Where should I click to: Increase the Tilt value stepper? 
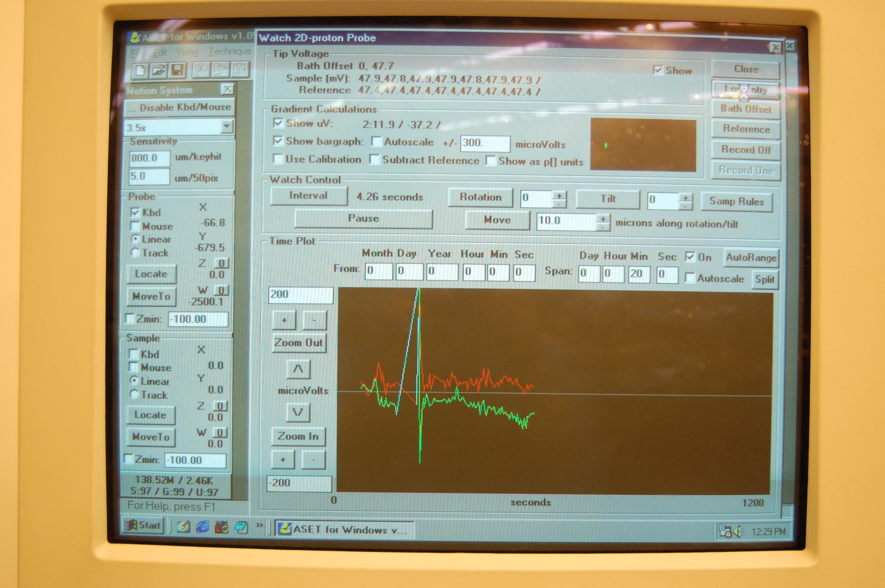[x=686, y=198]
